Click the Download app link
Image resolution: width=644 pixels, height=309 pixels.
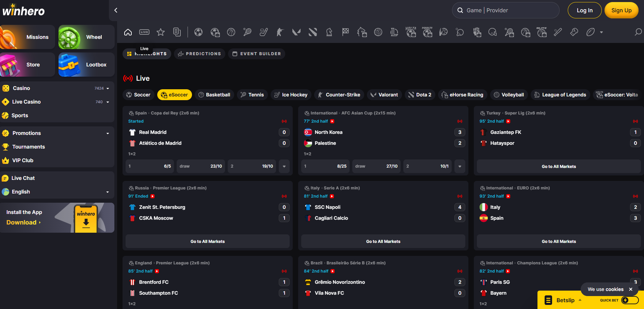click(x=23, y=222)
